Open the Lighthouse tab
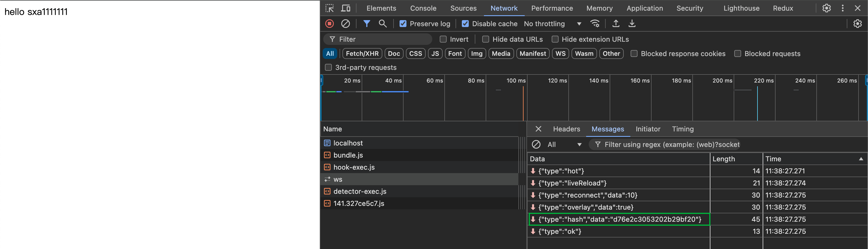Image resolution: width=868 pixels, height=249 pixels. click(x=741, y=8)
